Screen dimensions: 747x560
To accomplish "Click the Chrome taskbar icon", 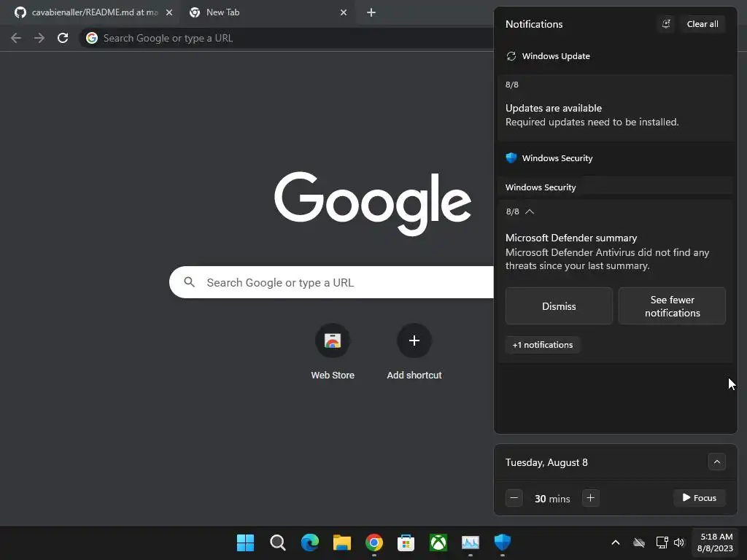I will 374,542.
